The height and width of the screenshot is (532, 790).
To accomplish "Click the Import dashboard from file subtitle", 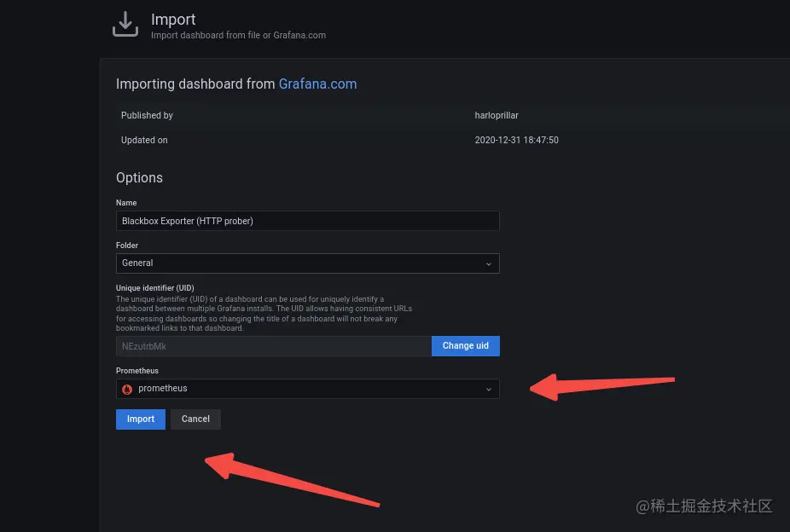I will [x=238, y=35].
